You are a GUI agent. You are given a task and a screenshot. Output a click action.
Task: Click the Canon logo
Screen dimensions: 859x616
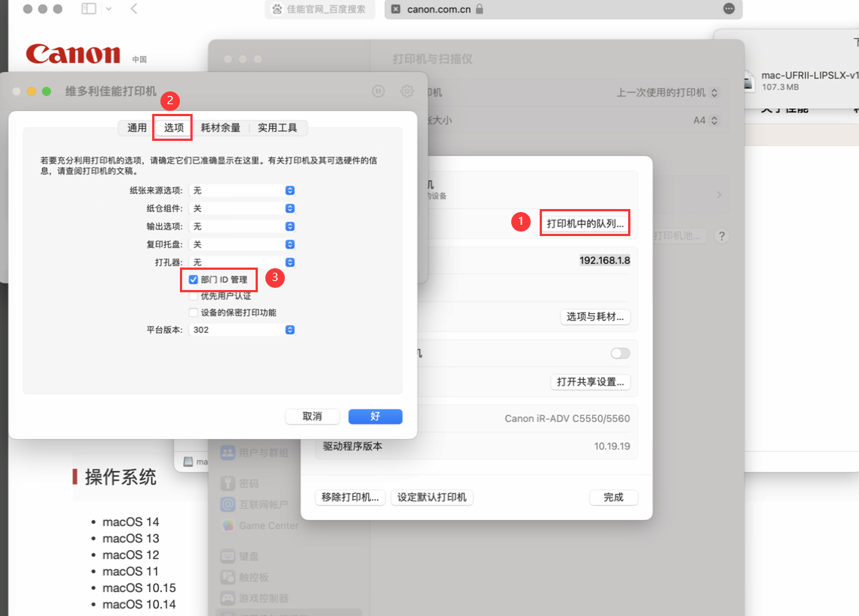(x=73, y=54)
